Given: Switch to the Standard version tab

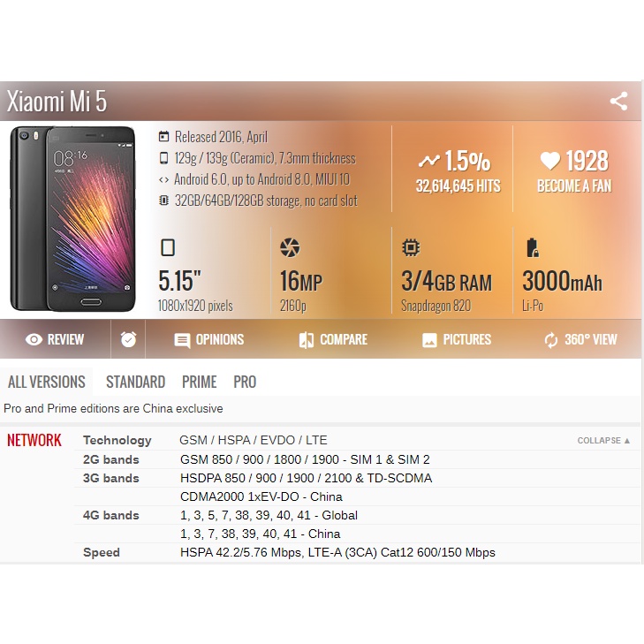Looking at the screenshot, I should [135, 382].
